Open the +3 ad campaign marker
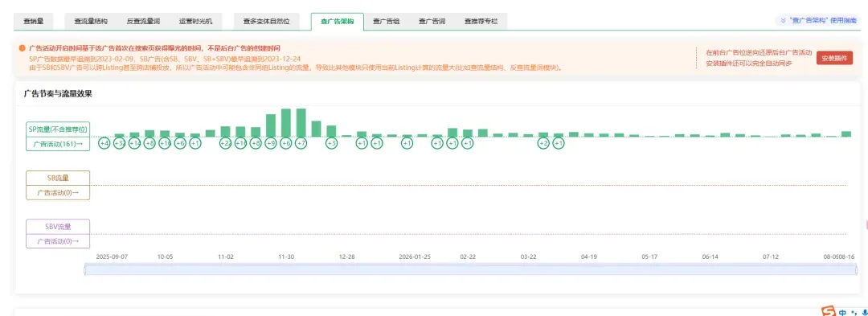This screenshot has height=316, width=868. click(331, 143)
